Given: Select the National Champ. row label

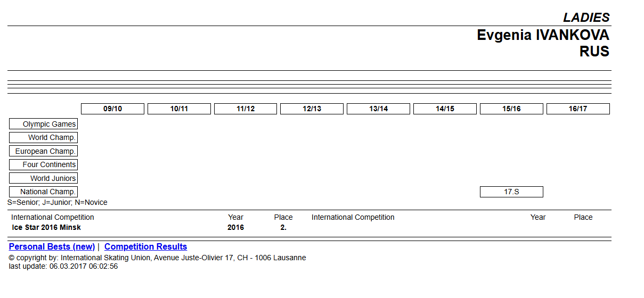Looking at the screenshot, I should point(43,192).
